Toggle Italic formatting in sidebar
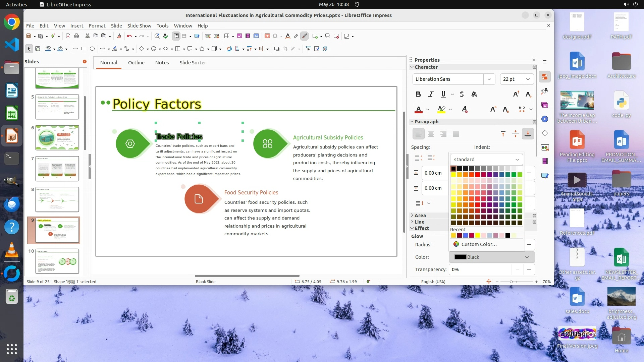Viewport: 644px width, 362px height. [x=431, y=94]
